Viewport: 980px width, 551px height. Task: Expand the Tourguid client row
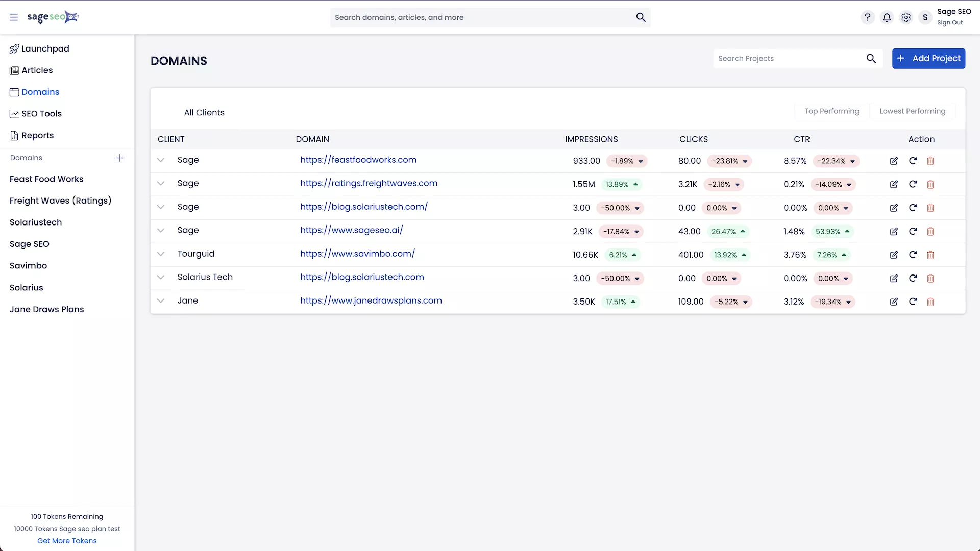(161, 254)
